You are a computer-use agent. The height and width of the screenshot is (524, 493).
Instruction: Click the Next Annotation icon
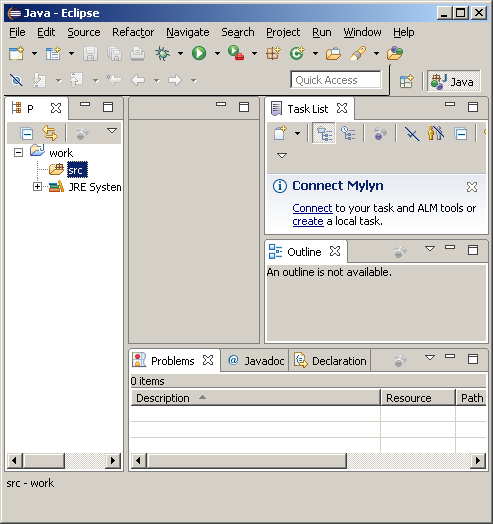[39, 80]
